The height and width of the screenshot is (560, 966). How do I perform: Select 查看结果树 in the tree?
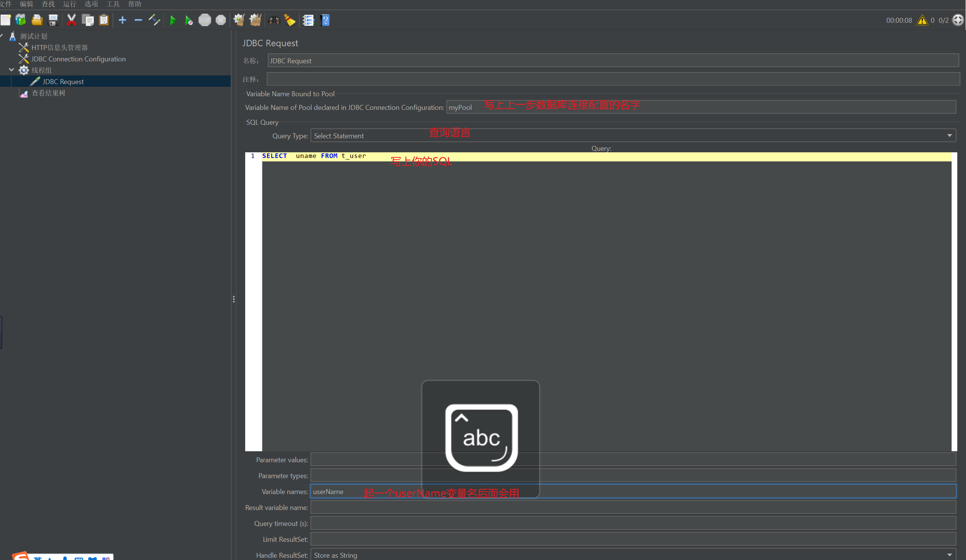(48, 93)
